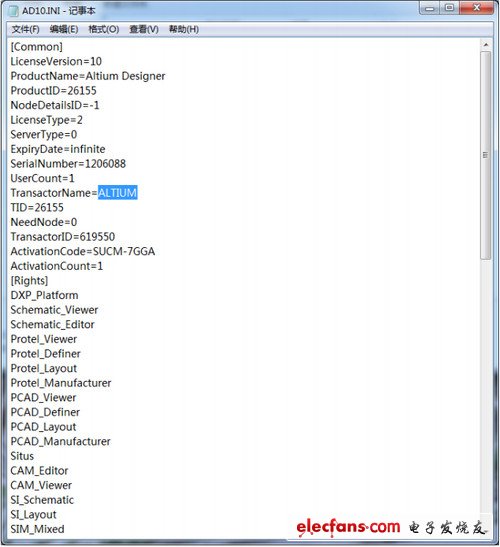The height and width of the screenshot is (547, 500).
Task: Click the ProductID=26155 line
Action: click(x=53, y=91)
